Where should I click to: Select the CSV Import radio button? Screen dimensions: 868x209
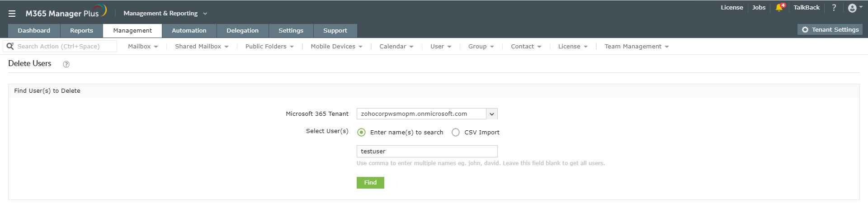click(456, 133)
